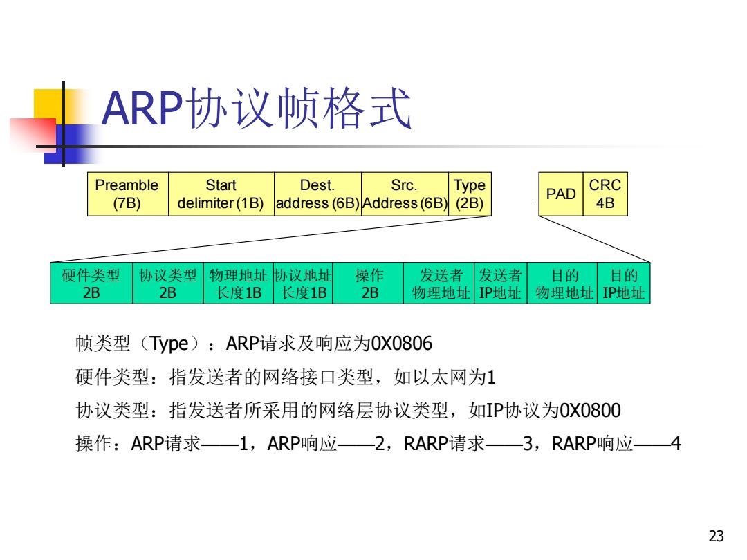Image resolution: width=747 pixels, height=560 pixels.
Task: Click the Src. Address (6B) field
Action: [405, 194]
